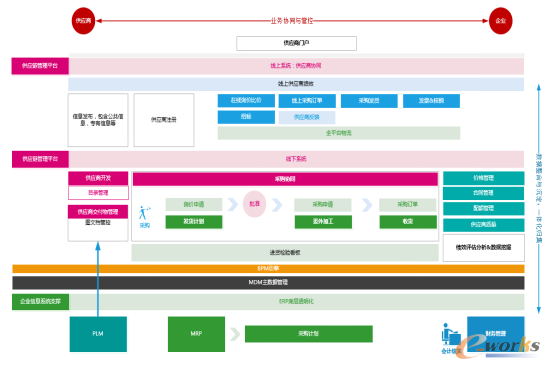Click the red 供应商 circle
550x369 pixels.
pyautogui.click(x=83, y=21)
